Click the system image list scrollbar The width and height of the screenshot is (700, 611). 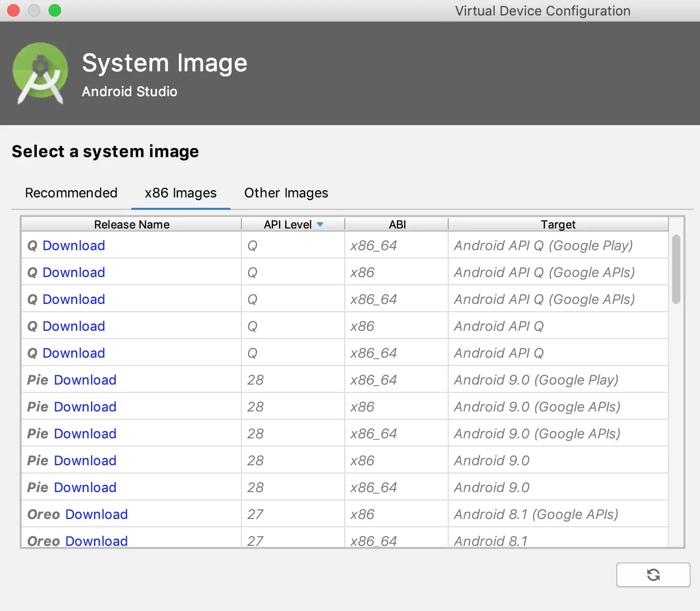(676, 269)
